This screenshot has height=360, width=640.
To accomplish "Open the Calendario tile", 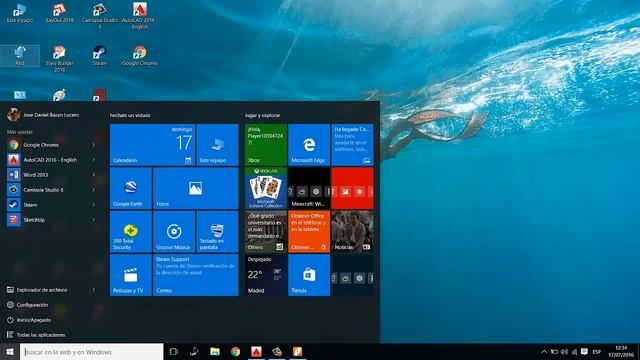I will [x=152, y=145].
